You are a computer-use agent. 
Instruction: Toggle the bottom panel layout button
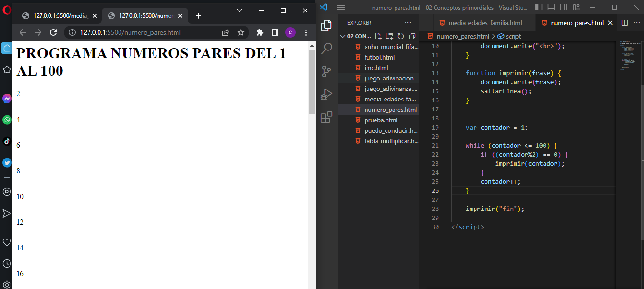(551, 7)
